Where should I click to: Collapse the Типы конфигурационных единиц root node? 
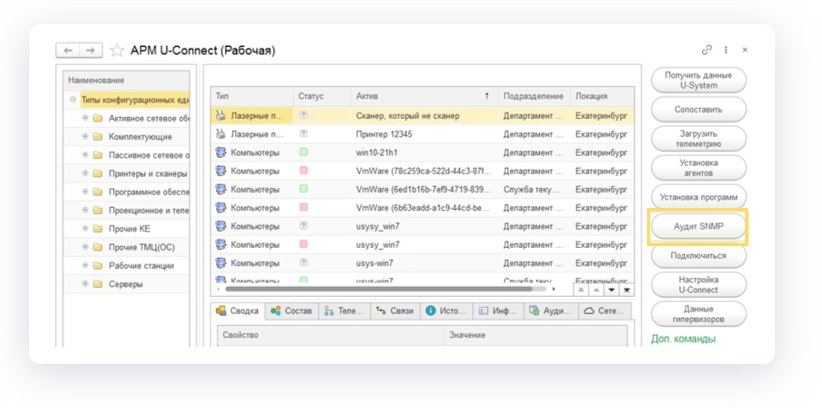[x=73, y=99]
